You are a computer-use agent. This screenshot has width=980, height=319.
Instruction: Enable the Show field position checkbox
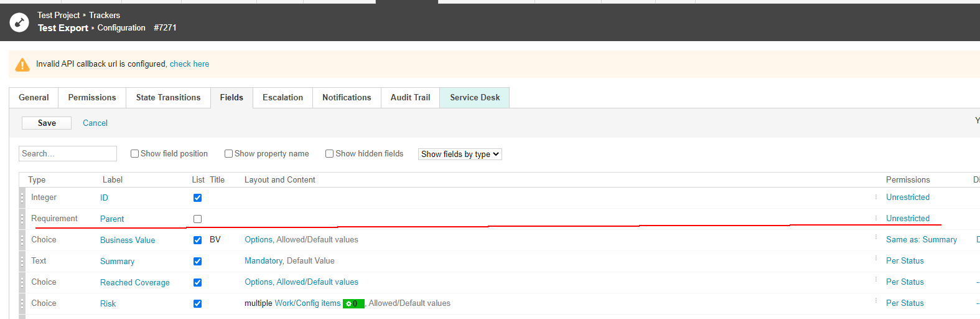point(134,154)
